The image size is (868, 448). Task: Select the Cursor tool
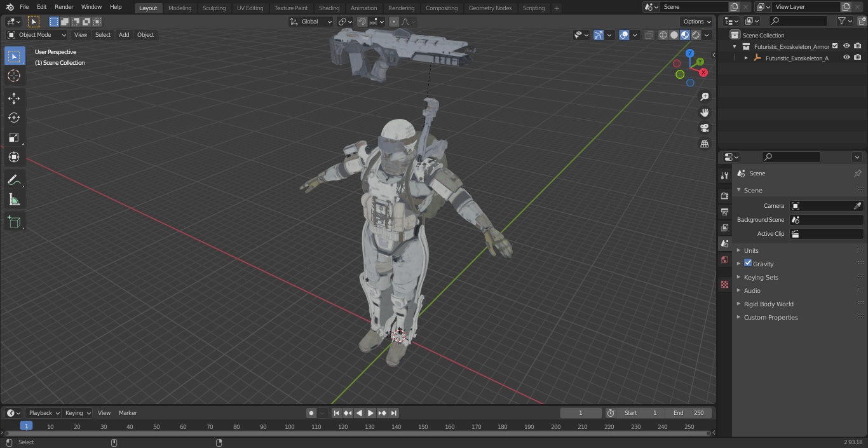coord(14,76)
